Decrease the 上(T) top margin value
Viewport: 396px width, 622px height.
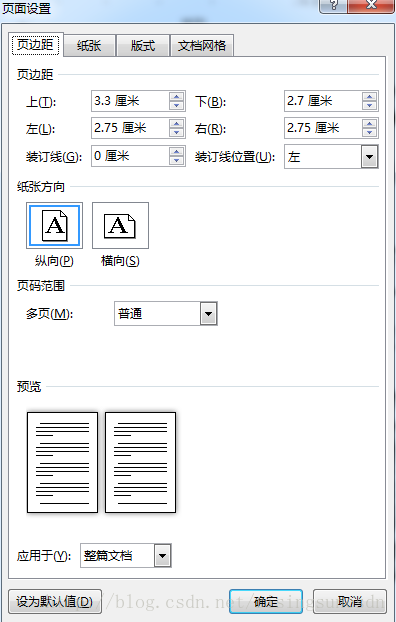pos(177,105)
